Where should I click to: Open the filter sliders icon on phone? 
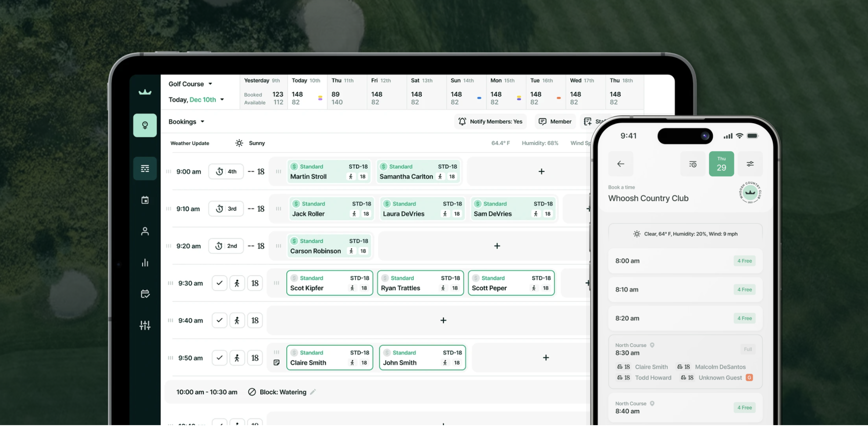[750, 164]
